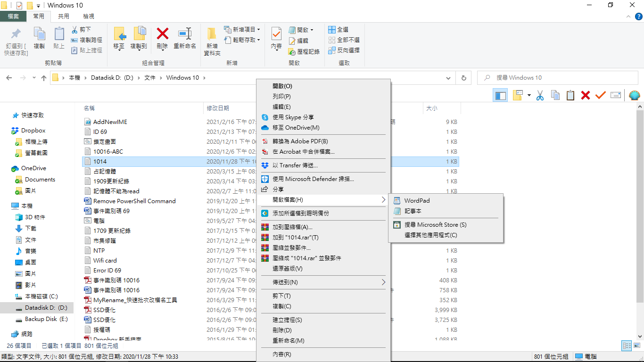Viewport: 644px width, 362px height.
Task: Open 記事本 (Notepad) from the submenu
Action: coord(446,211)
